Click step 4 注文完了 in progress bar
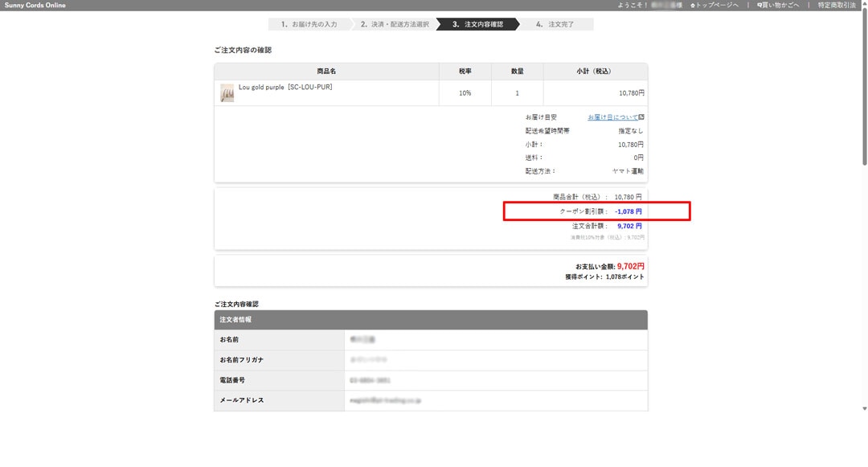The height and width of the screenshot is (467, 868). [555, 24]
